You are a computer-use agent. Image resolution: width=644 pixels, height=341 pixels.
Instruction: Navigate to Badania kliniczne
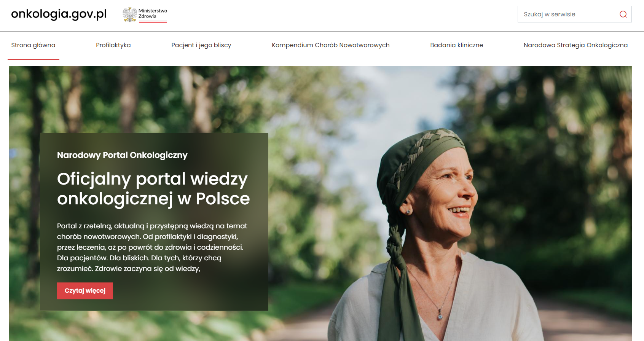pyautogui.click(x=456, y=45)
